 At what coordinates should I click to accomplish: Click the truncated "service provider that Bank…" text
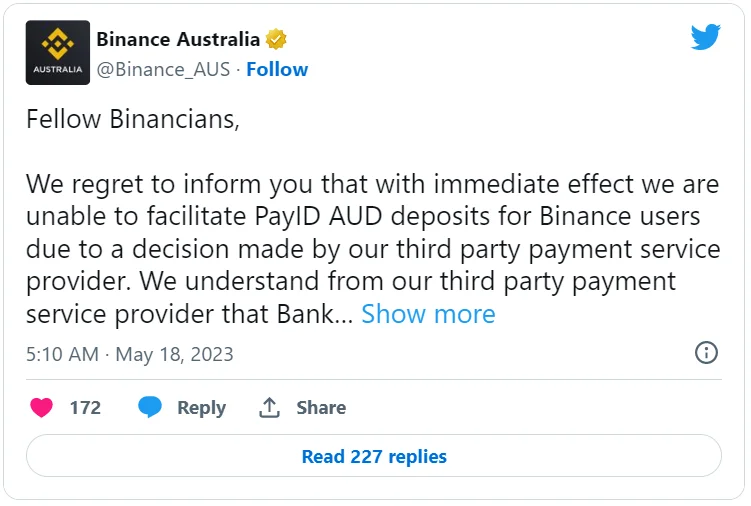[x=189, y=314]
